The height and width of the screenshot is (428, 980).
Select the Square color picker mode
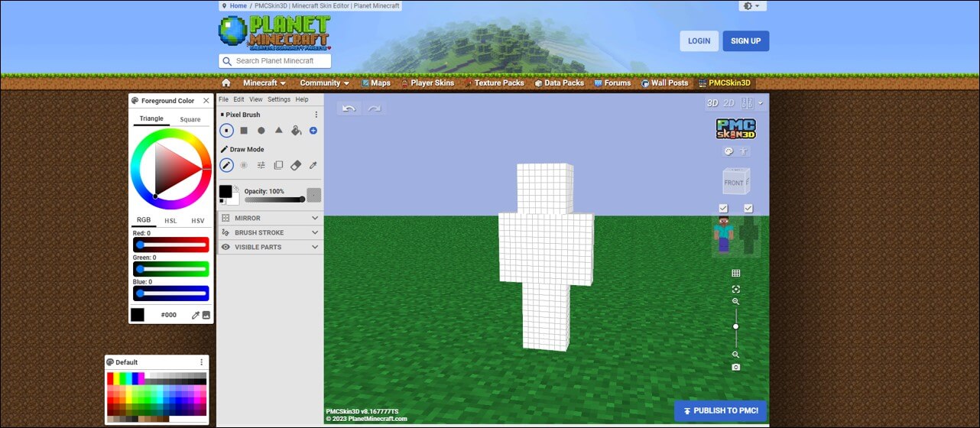pyautogui.click(x=190, y=119)
